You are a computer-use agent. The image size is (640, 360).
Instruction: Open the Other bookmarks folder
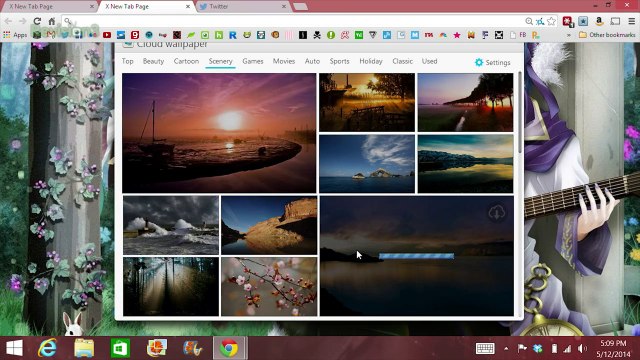tap(607, 35)
